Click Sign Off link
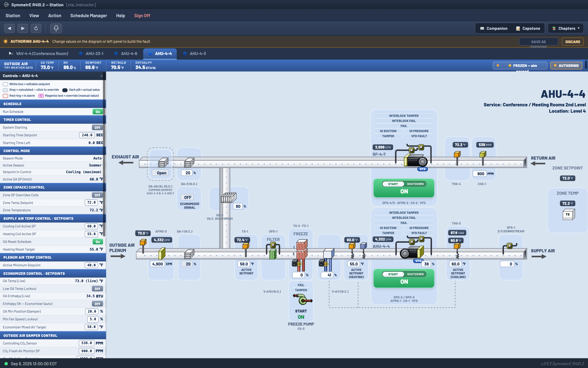This screenshot has height=368, width=588. coord(142,16)
